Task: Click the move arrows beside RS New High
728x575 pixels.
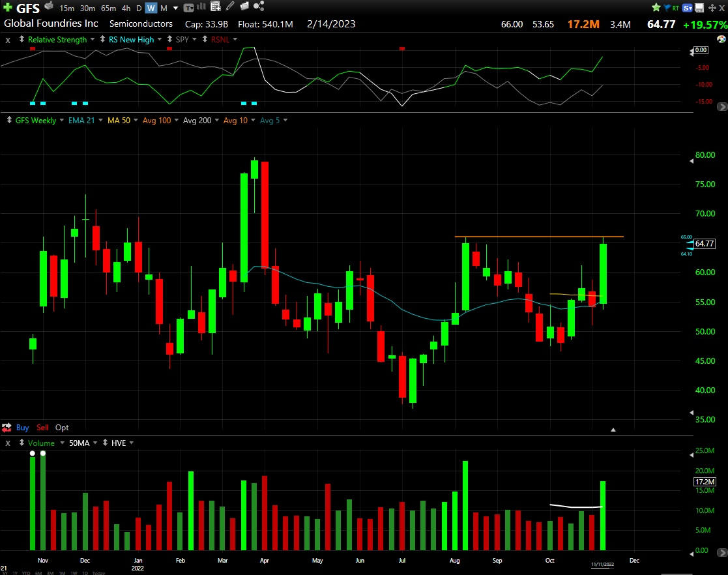Action: click(102, 39)
